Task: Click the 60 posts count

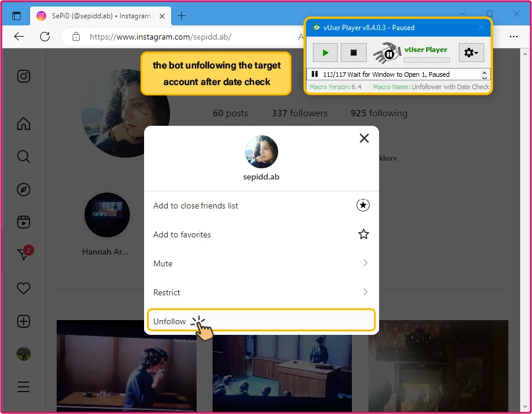Action: [230, 113]
